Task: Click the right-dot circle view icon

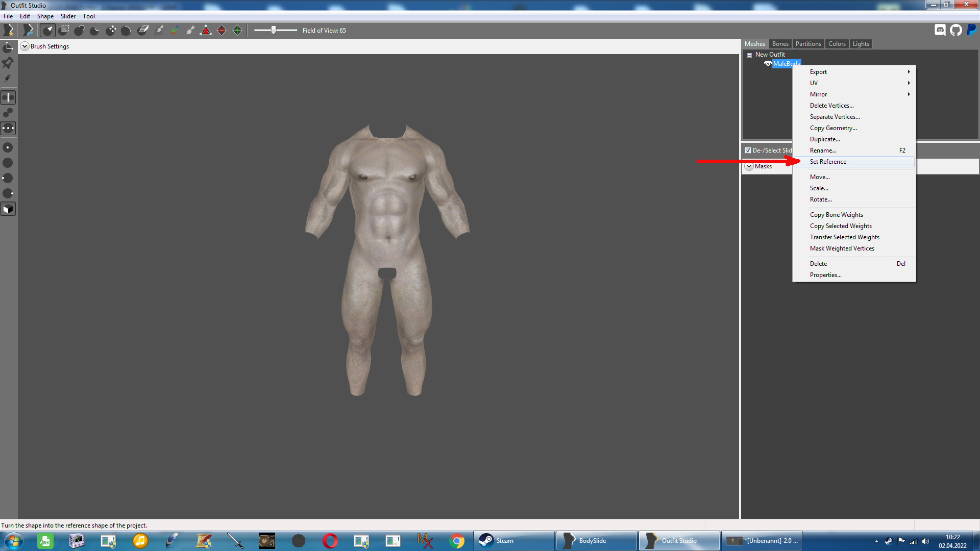Action: click(8, 193)
